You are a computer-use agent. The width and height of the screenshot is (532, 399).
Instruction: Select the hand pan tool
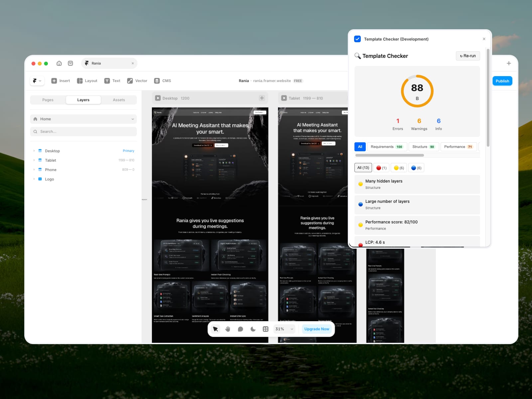point(228,329)
